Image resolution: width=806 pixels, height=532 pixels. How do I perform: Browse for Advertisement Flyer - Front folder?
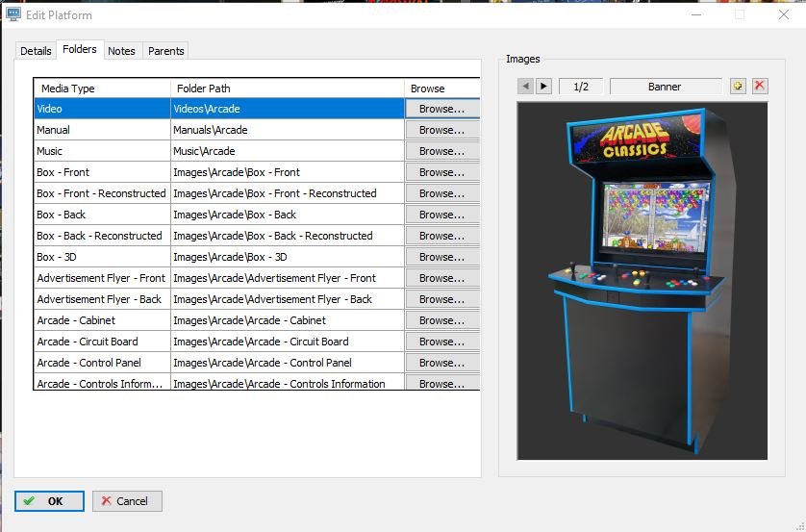click(442, 278)
